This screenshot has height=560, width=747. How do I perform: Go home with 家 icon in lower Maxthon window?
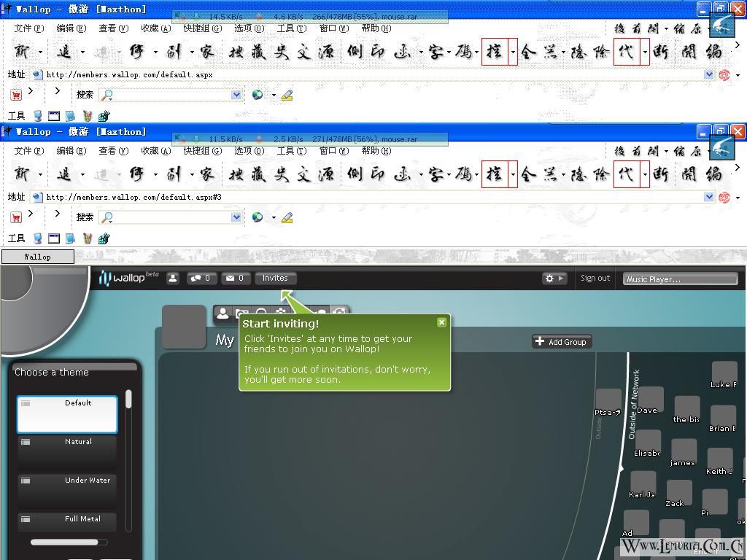206,174
